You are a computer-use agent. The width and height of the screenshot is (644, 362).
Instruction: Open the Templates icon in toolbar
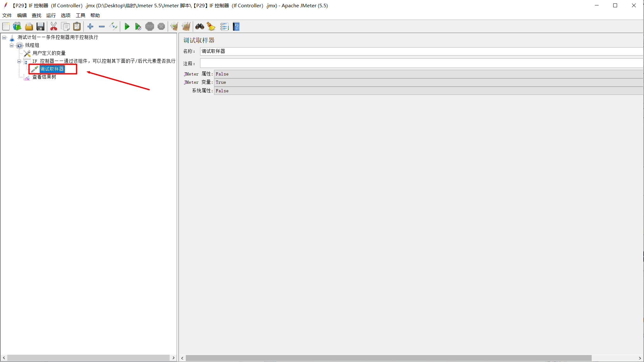17,27
